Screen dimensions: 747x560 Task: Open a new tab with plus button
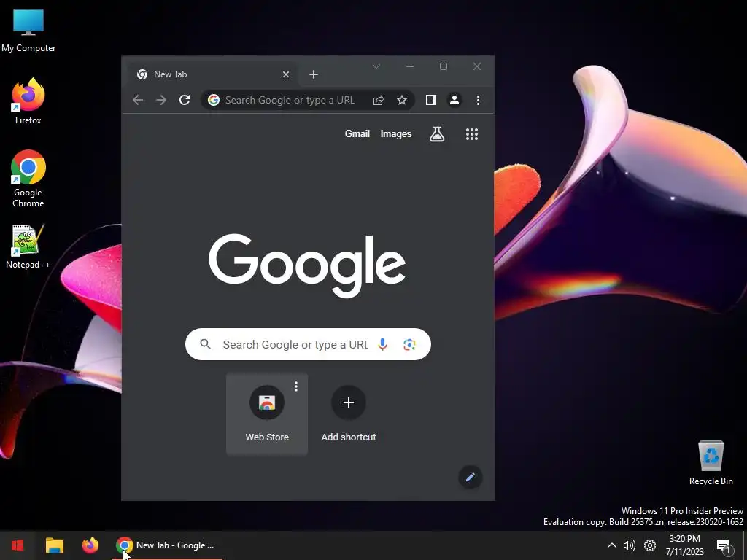tap(314, 74)
